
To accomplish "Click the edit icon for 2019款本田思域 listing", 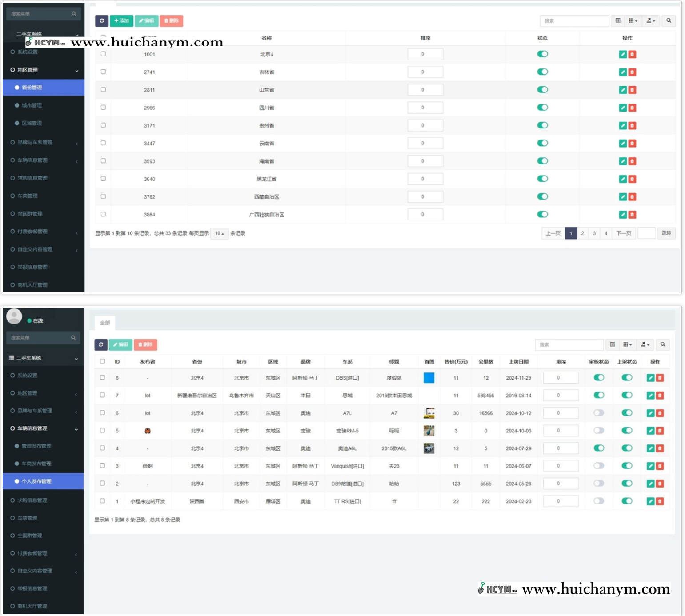I will point(650,395).
